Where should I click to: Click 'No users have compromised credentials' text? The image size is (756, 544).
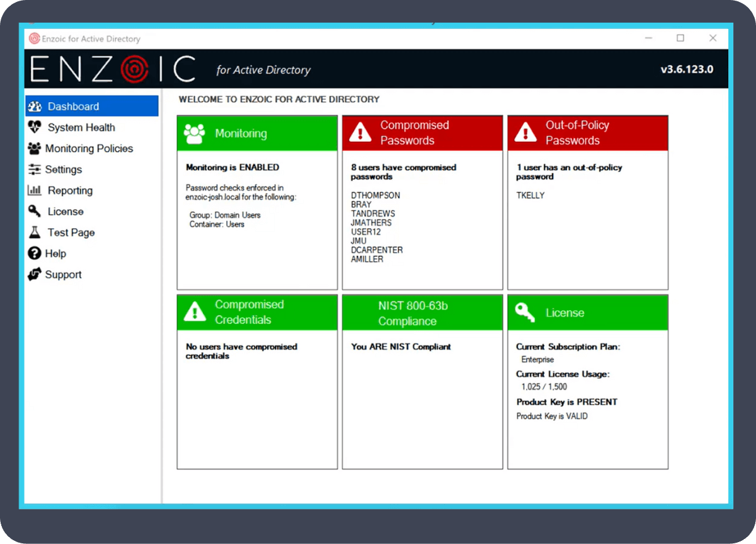[241, 351]
